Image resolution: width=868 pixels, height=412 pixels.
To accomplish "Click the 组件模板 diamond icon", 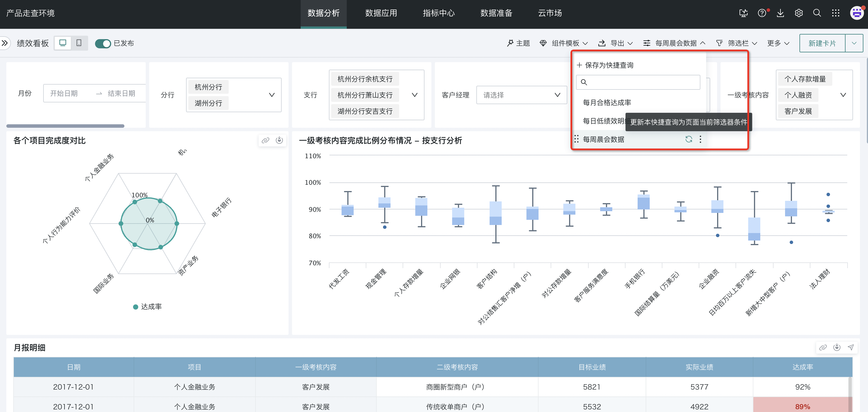I will coord(543,43).
